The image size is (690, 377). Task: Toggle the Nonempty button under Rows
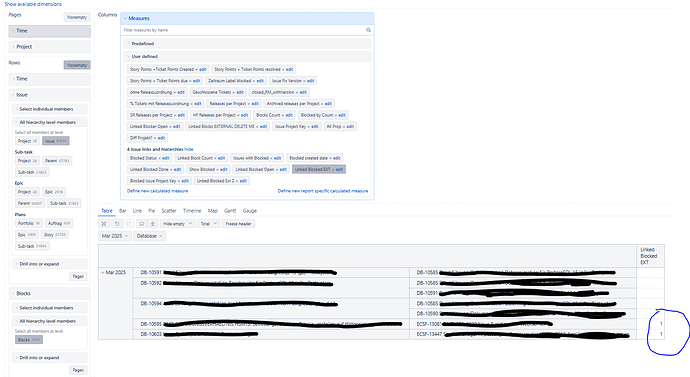point(77,65)
